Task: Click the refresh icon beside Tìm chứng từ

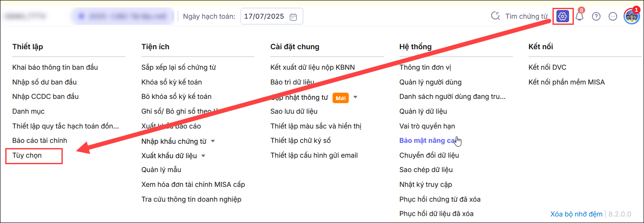Action: [x=495, y=17]
